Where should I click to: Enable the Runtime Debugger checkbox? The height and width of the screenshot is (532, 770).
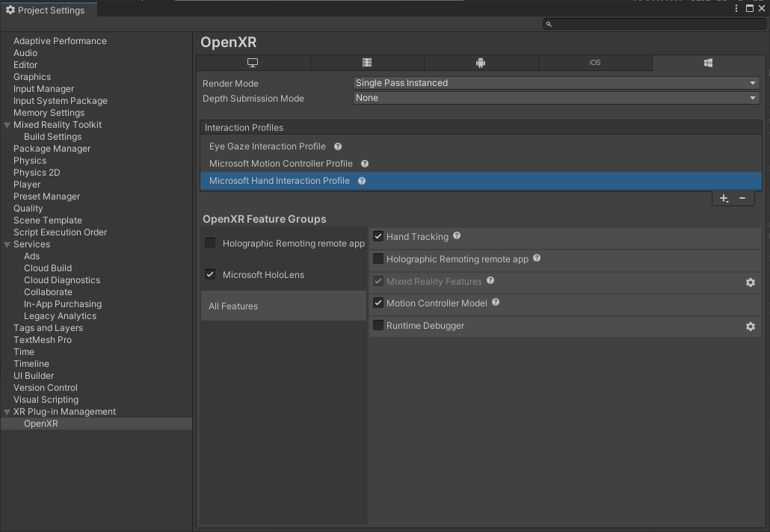click(378, 326)
